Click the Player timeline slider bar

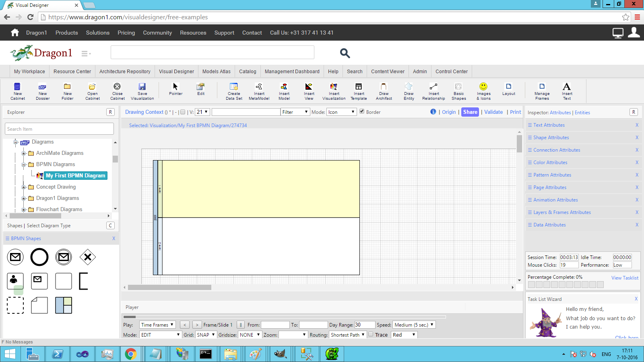click(x=284, y=317)
